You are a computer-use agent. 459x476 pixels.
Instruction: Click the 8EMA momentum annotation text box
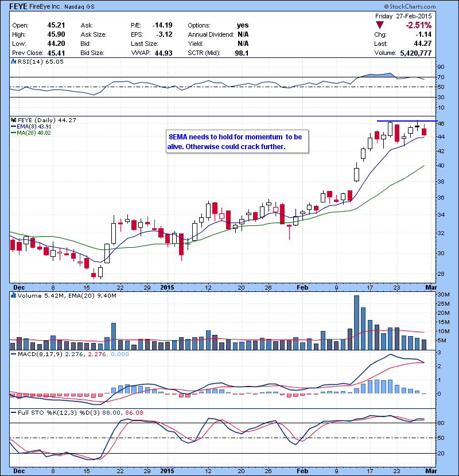click(x=238, y=142)
